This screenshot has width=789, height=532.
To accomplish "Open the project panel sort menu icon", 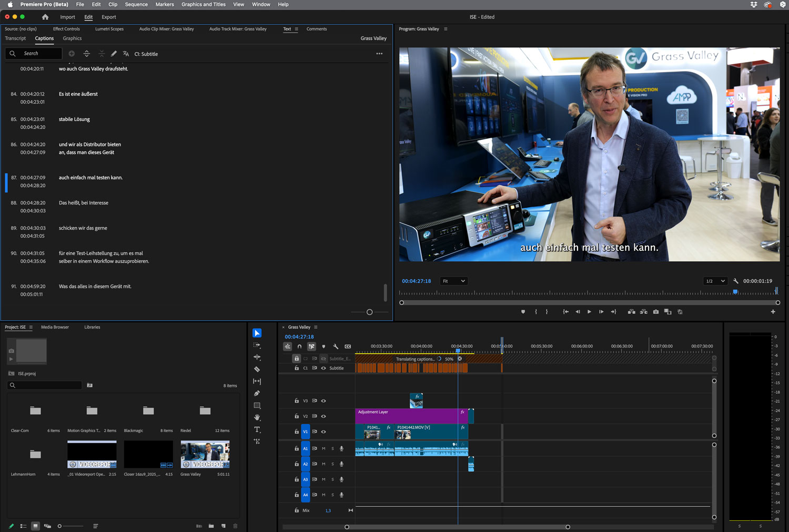I will pyautogui.click(x=95, y=526).
